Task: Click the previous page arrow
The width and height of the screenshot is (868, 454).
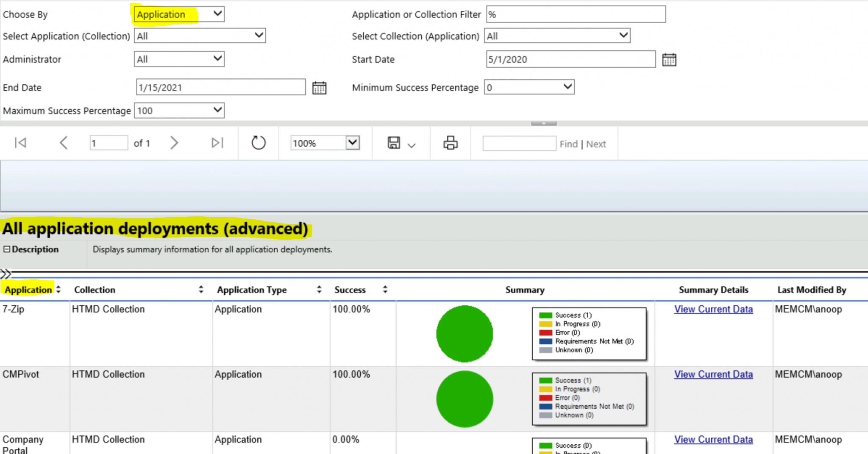Action: pos(64,143)
